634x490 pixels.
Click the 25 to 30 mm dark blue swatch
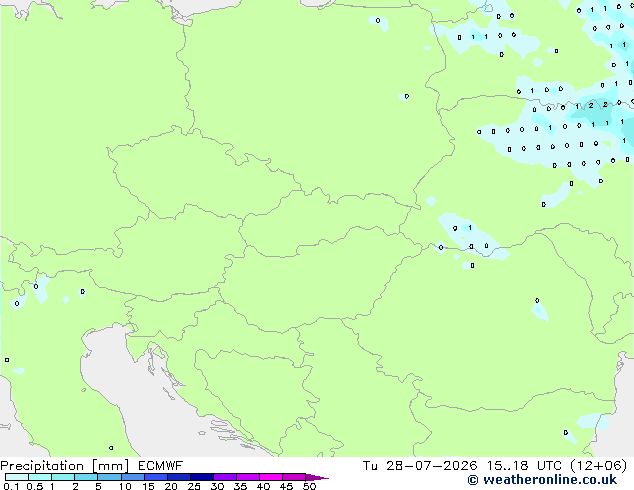202,477
